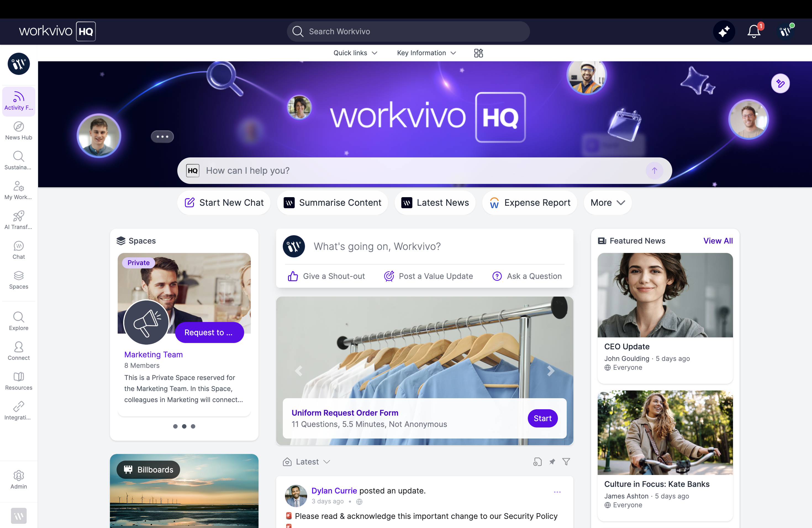Click Start New Chat
Viewport: 812px width, 528px height.
pos(224,203)
